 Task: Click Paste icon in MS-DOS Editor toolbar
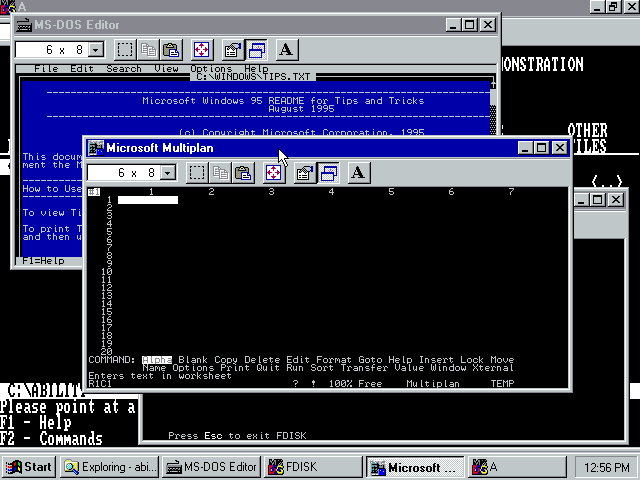(x=171, y=50)
